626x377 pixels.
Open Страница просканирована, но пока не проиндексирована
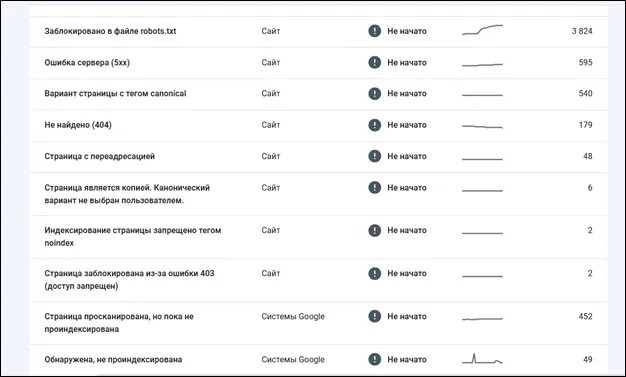click(x=319, y=323)
